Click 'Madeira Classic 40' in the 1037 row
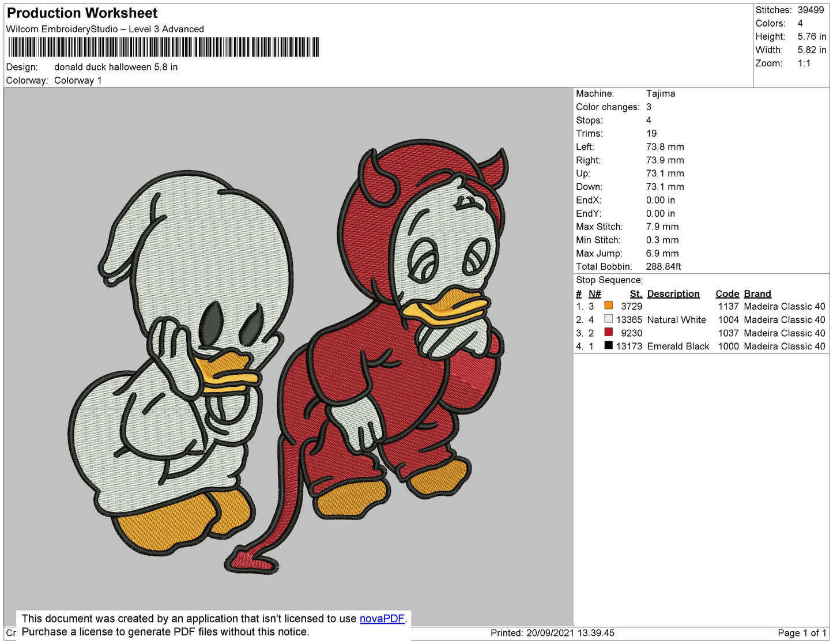The height and width of the screenshot is (644, 833). click(785, 333)
